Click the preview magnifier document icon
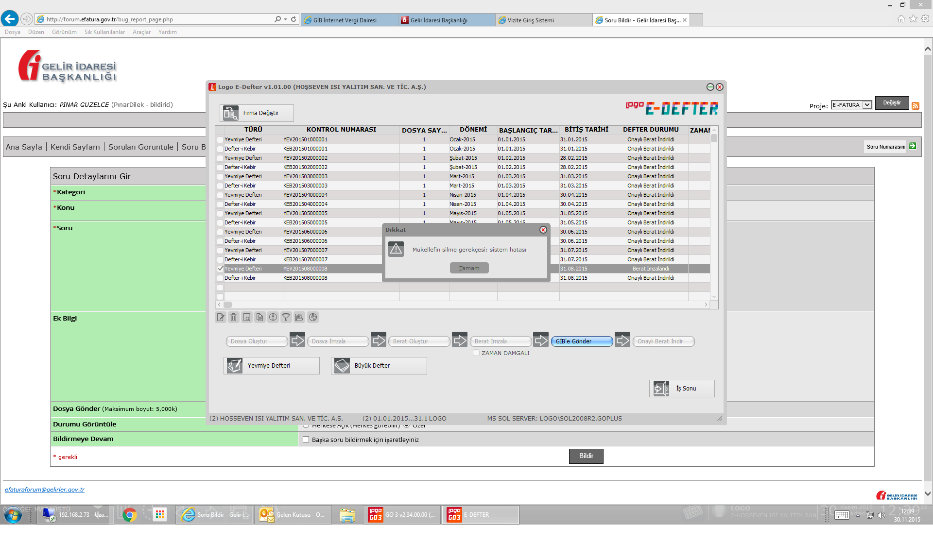Screen dimensions: 933x560 [247, 317]
